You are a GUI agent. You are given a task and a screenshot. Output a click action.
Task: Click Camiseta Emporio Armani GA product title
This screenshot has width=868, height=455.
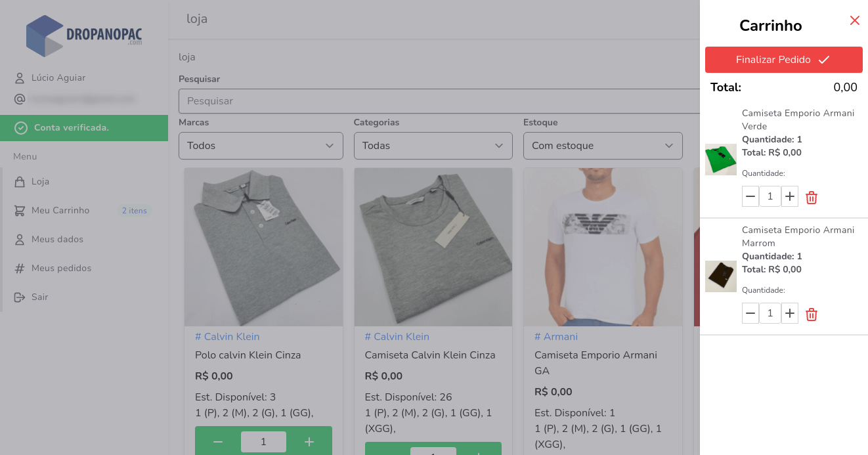click(x=596, y=363)
